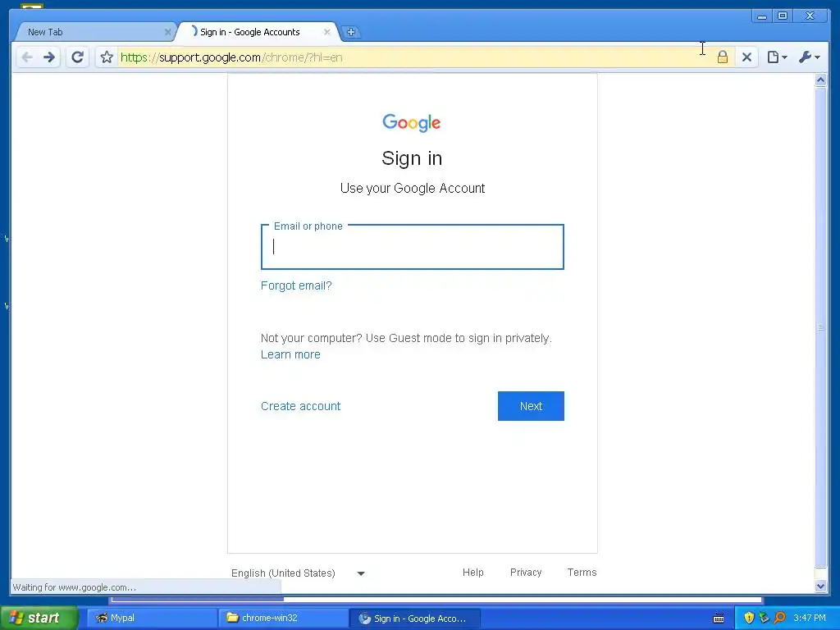Bookmark this page with the star icon

pos(107,57)
